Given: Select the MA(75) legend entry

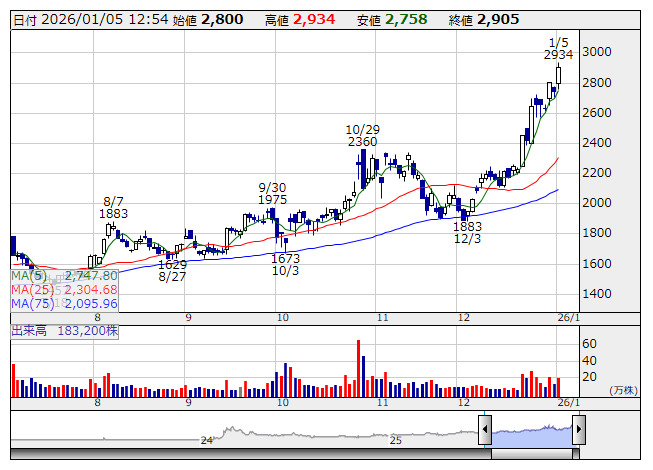Looking at the screenshot, I should tap(64, 303).
